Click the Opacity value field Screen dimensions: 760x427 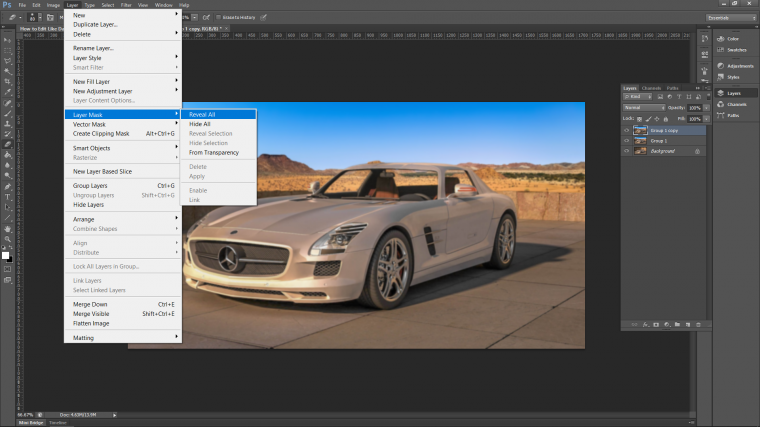tap(695, 108)
